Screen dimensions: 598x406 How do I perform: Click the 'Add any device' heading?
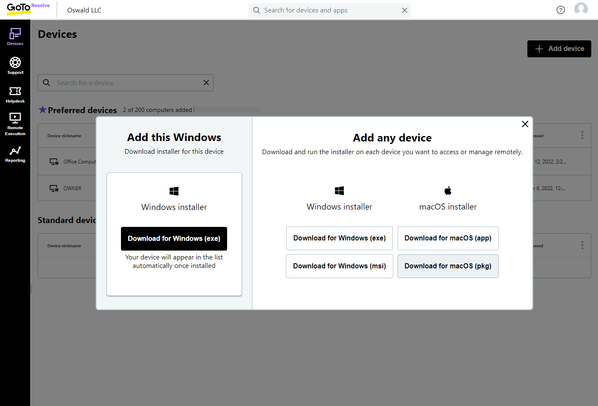point(392,138)
